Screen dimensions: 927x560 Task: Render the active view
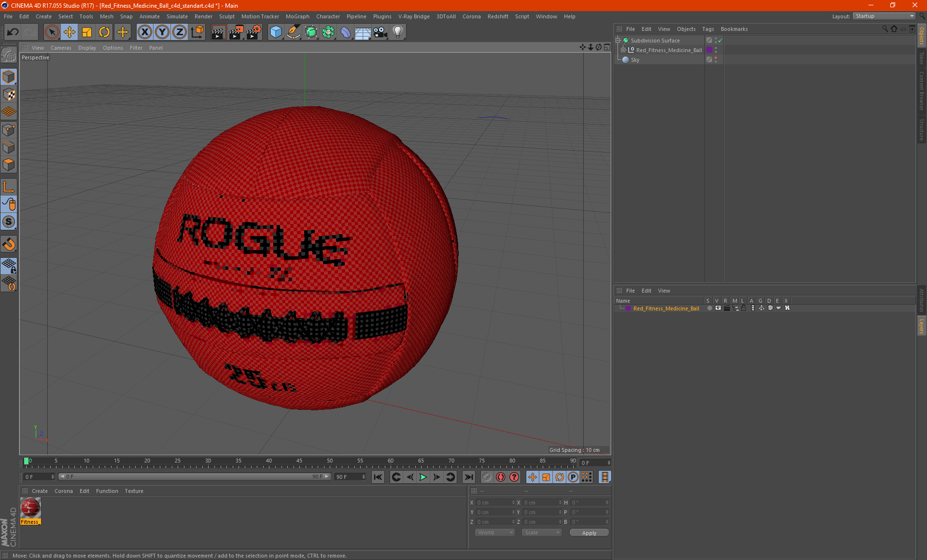[218, 32]
